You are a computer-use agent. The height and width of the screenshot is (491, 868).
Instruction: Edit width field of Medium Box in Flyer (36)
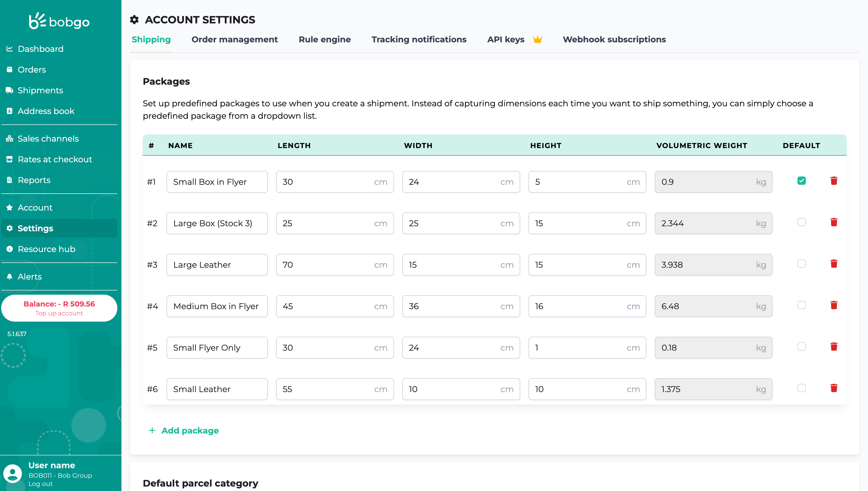click(461, 306)
